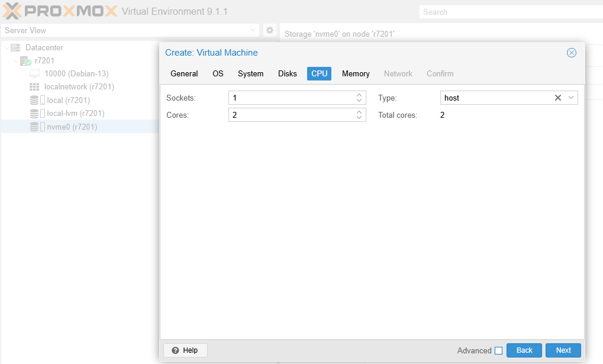Screen dimensions: 603x364
Task: Select nvme0 storage in the tree
Action: pyautogui.click(x=72, y=127)
